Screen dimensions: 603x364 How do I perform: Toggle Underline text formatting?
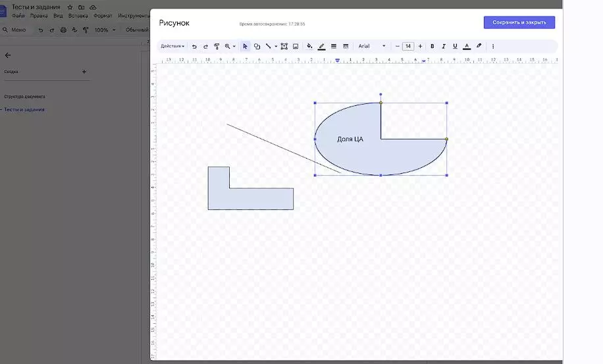(455, 47)
